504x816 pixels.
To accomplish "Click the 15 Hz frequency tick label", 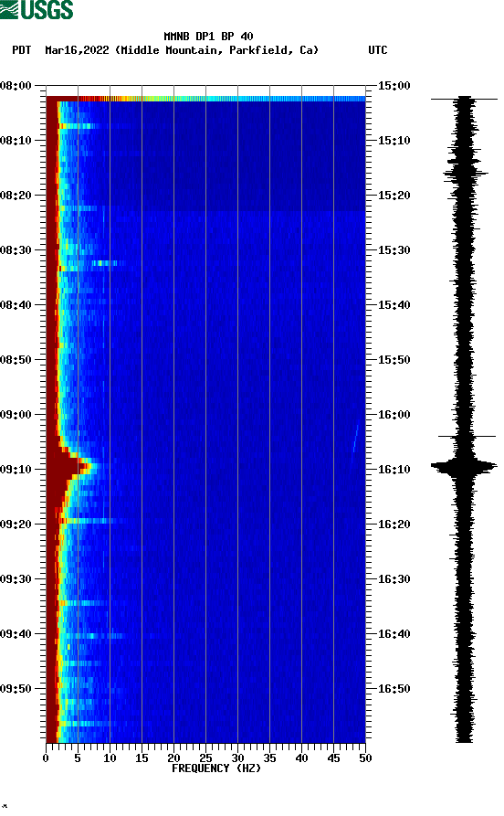I will click(x=142, y=758).
